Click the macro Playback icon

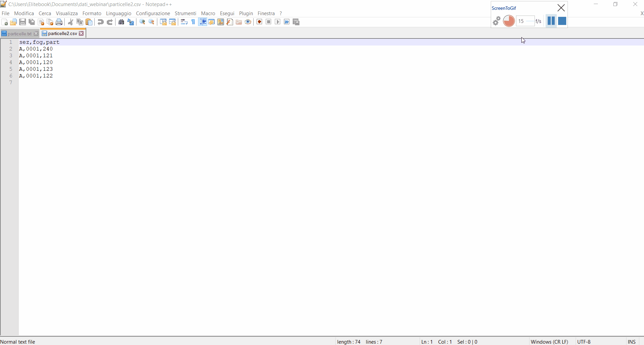(278, 22)
